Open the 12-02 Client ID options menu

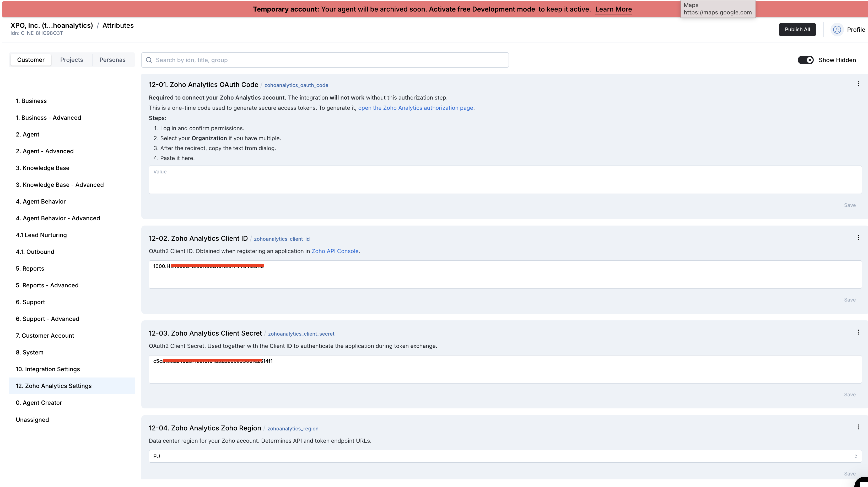[x=858, y=237]
